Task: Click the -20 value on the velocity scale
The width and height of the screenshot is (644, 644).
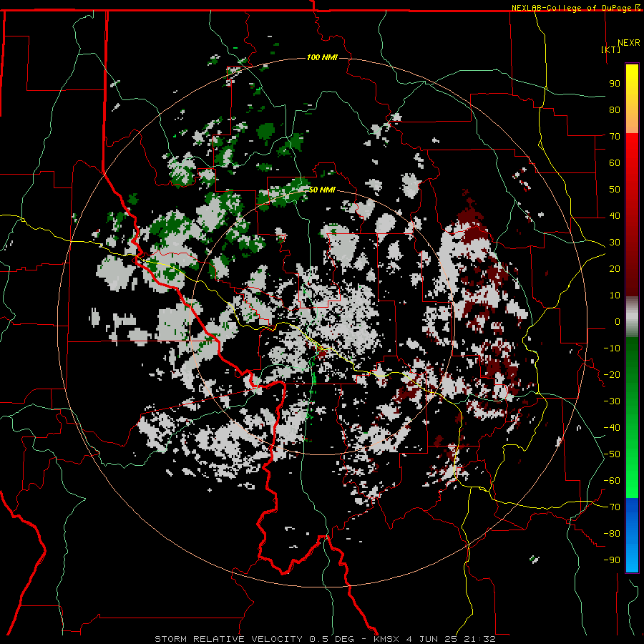Action: point(612,375)
